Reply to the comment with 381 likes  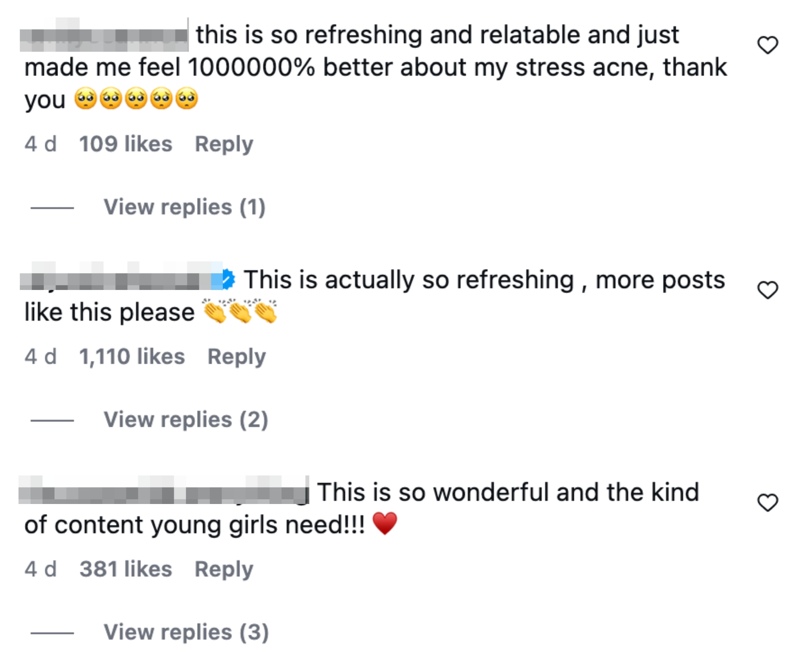point(224,570)
